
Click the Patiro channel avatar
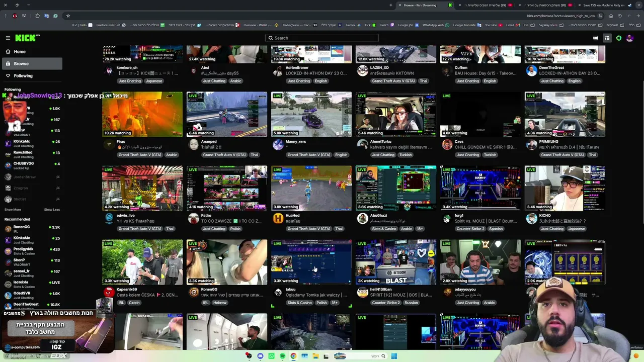[x=193, y=218]
